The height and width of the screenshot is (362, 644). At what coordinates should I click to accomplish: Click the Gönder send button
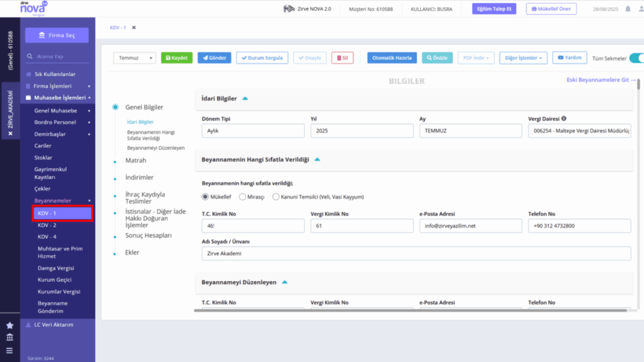tap(214, 58)
